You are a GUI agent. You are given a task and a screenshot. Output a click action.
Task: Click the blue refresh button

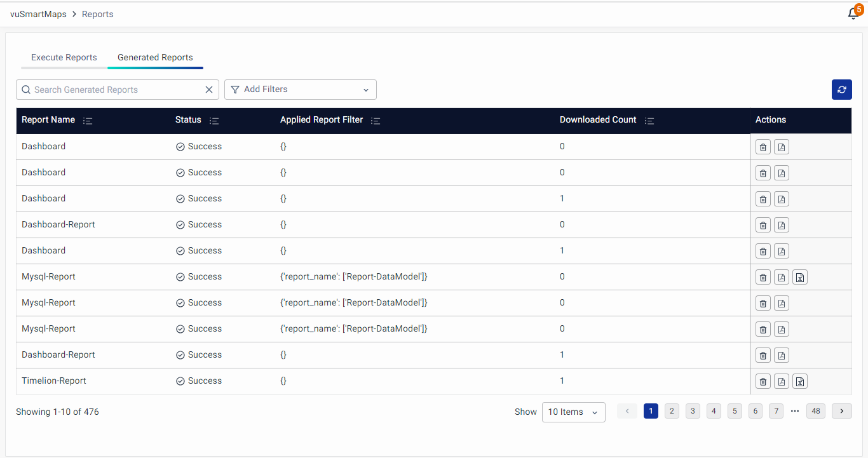(841, 90)
